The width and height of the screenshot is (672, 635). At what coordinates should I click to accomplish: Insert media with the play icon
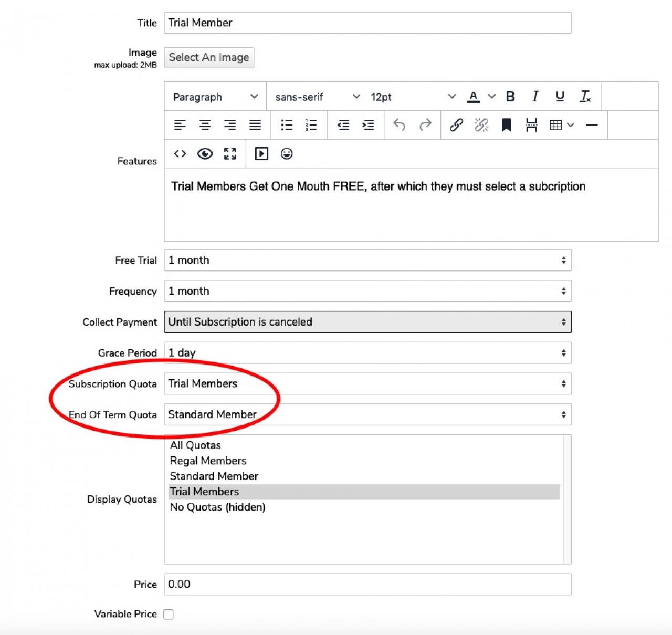coord(261,153)
